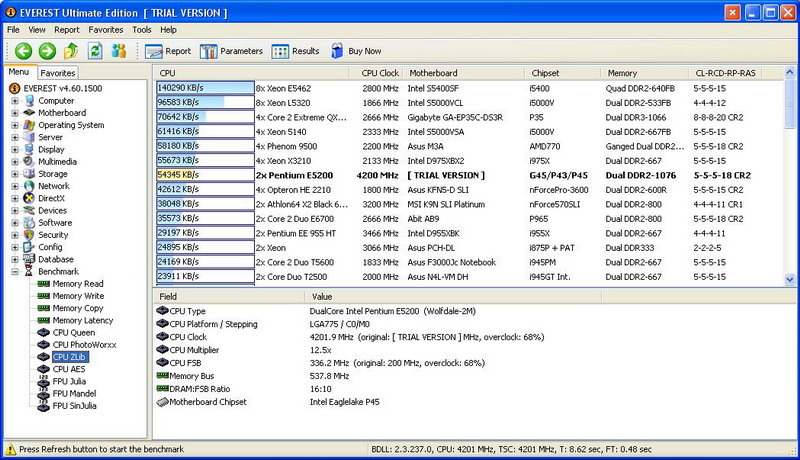
Task: Expand the Operating System tree node
Action: pos(15,125)
